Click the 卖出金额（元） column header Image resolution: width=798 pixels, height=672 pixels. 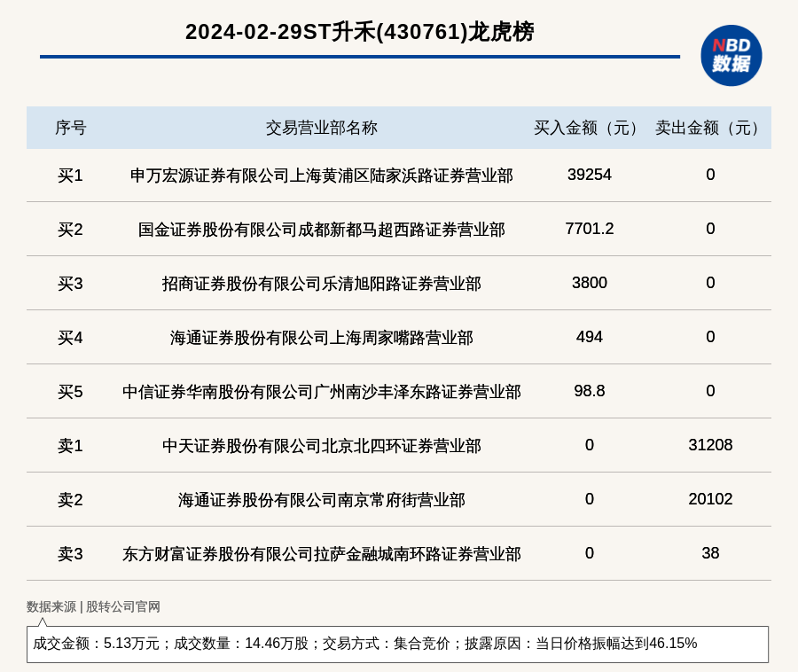point(710,128)
